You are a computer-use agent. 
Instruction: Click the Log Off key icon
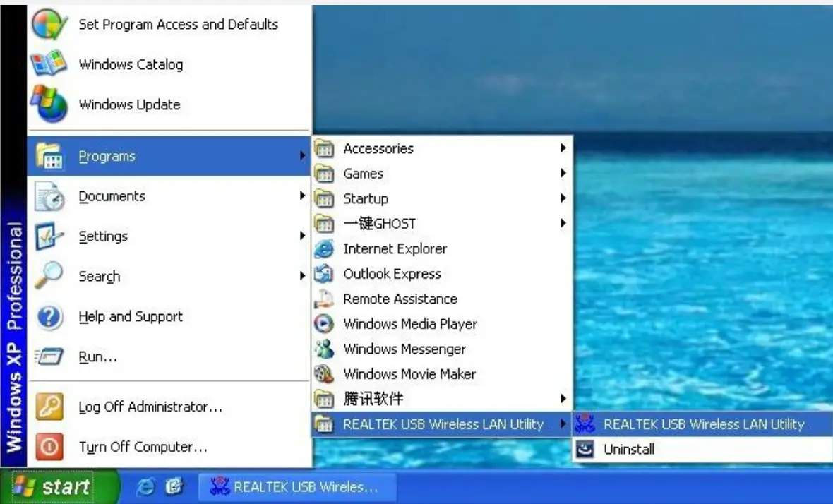[49, 407]
